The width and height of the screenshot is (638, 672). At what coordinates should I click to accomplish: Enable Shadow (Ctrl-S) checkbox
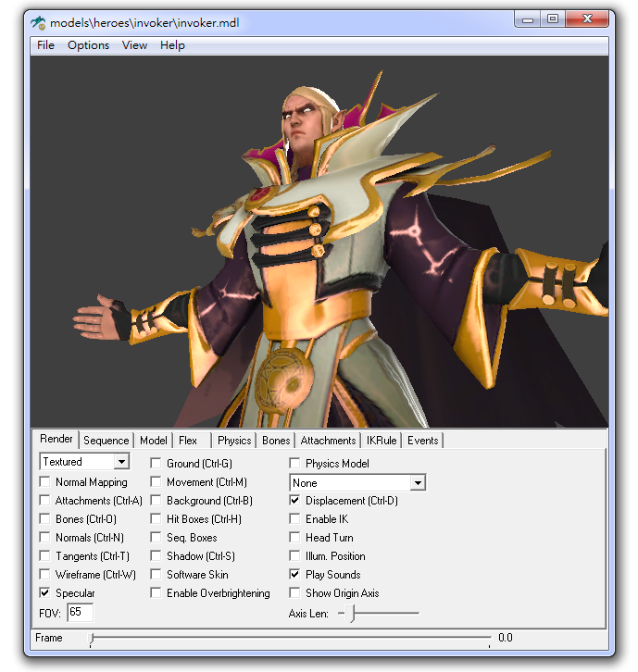tap(156, 555)
